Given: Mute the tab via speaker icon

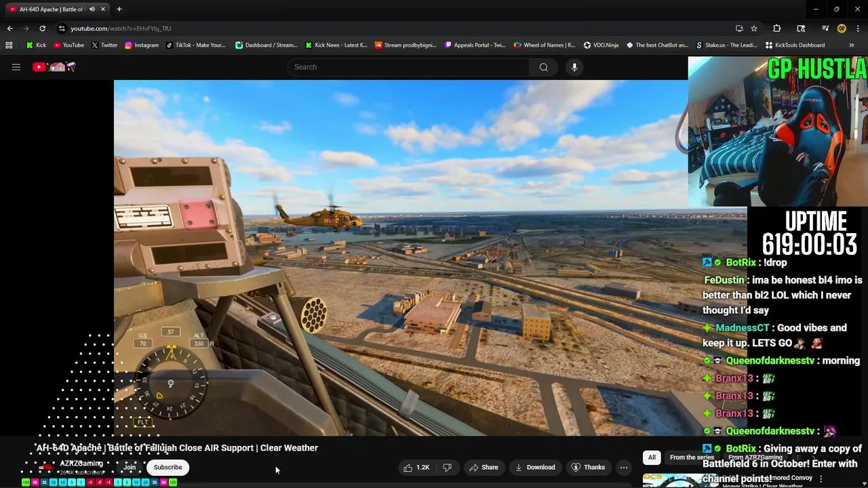Looking at the screenshot, I should coord(92,9).
